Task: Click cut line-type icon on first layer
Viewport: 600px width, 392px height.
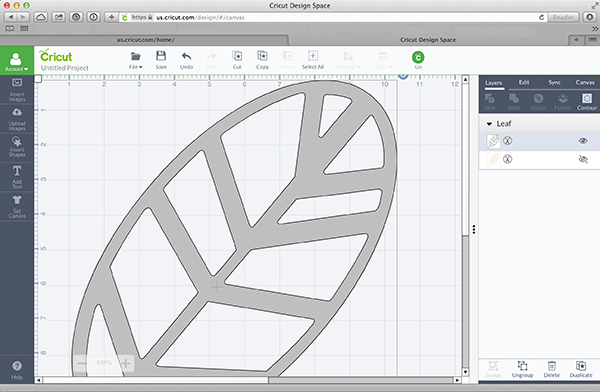Action: pos(507,141)
